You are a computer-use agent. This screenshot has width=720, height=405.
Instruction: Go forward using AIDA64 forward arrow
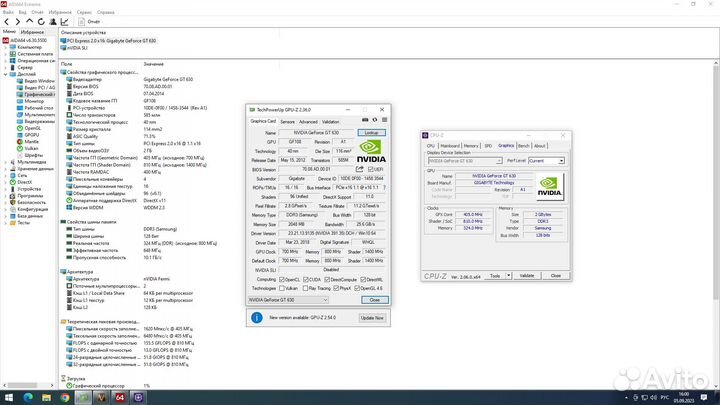(17, 22)
